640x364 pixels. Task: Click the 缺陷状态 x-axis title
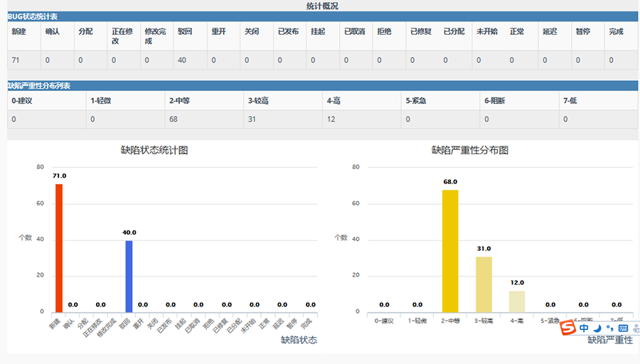pos(299,340)
